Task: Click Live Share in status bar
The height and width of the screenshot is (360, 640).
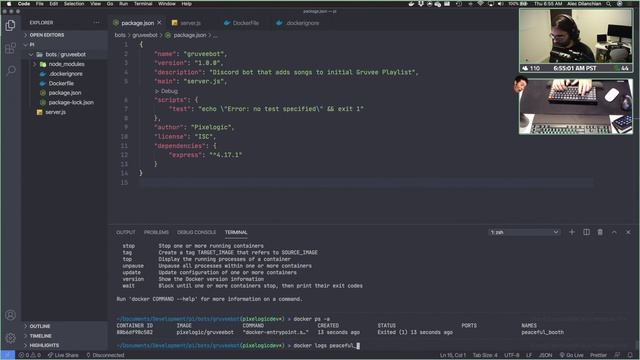Action: click(63, 355)
